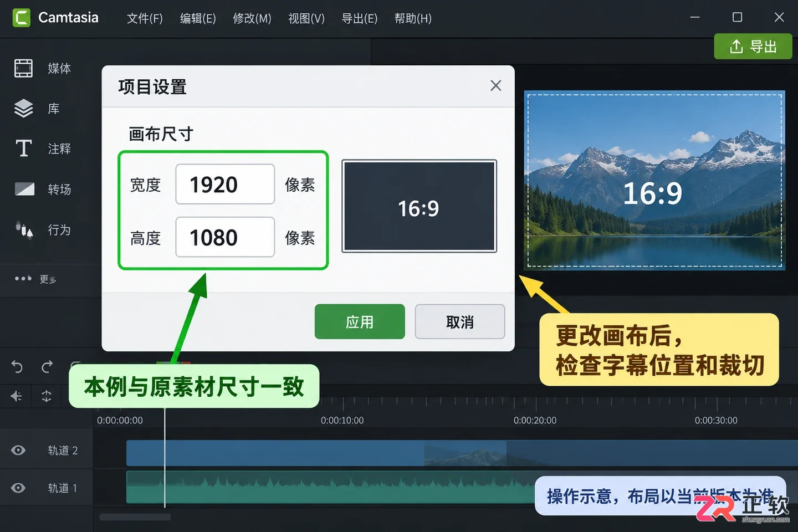
Task: Click the green 导出 export button
Action: (x=753, y=47)
